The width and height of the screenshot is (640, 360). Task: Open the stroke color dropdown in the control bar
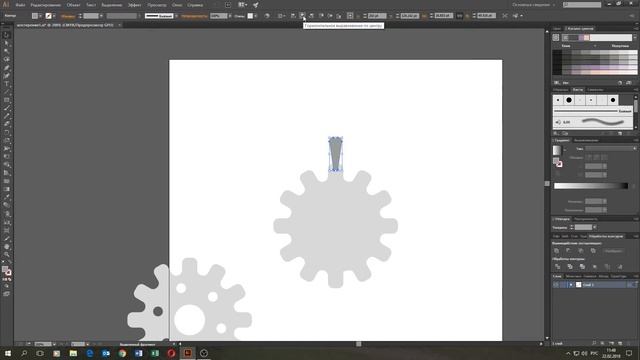pyautogui.click(x=54, y=16)
